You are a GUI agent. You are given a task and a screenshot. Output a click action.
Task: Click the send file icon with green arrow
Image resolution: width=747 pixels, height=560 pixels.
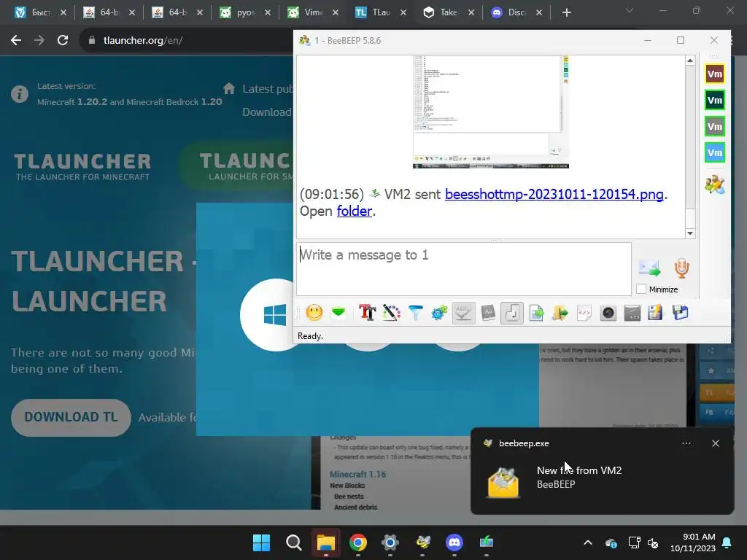536,313
